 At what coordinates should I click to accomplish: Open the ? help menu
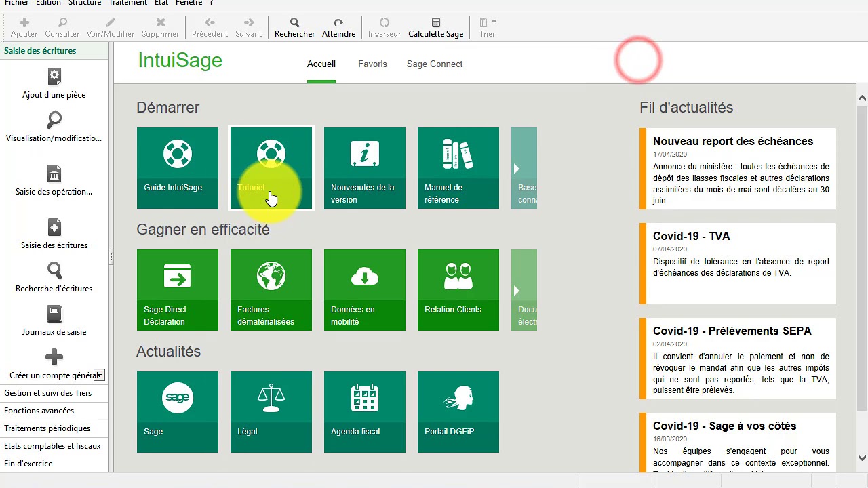[x=212, y=3]
